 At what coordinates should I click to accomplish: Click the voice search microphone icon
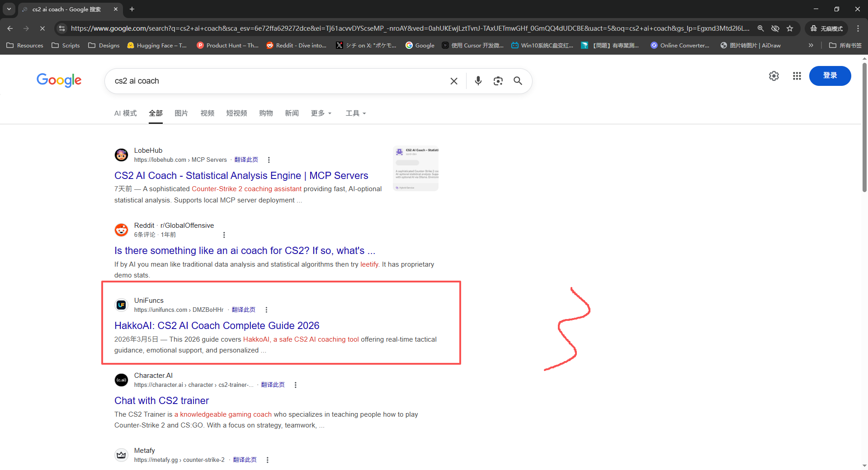(478, 81)
